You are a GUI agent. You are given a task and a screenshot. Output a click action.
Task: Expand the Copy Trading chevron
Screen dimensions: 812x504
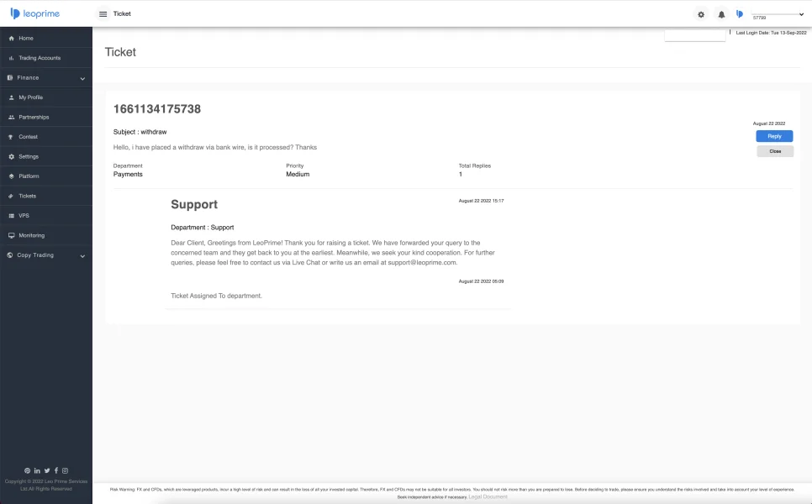click(82, 256)
